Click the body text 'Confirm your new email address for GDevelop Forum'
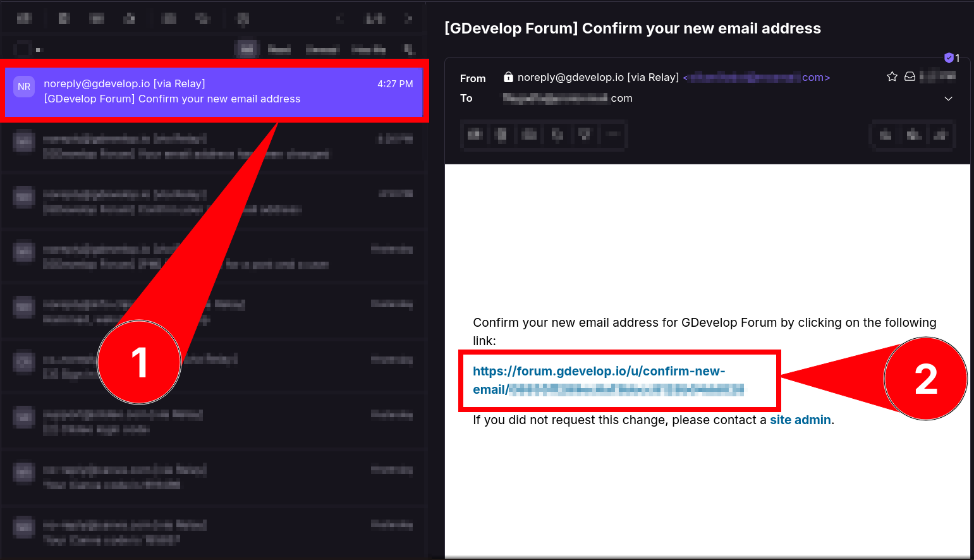Screen dimensions: 974x560 [x=624, y=322]
